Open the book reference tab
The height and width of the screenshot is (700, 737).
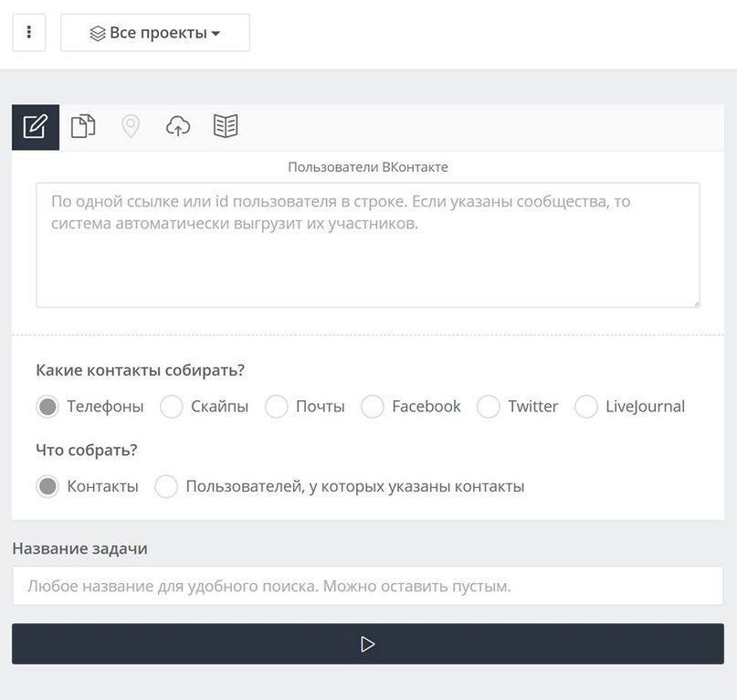coord(226,126)
